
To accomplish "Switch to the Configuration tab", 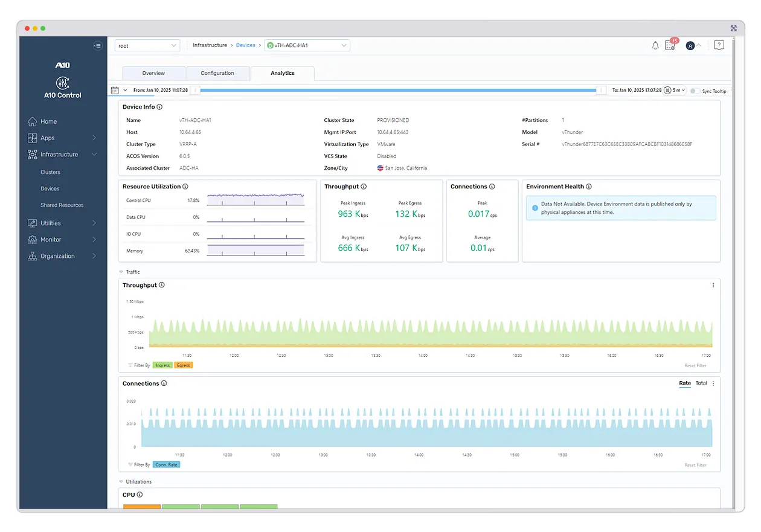I will tap(218, 72).
